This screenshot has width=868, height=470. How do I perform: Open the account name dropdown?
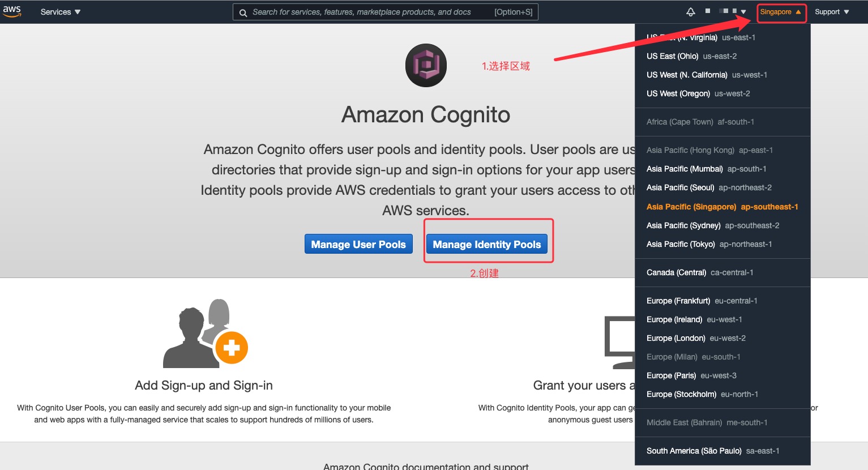[x=725, y=11]
